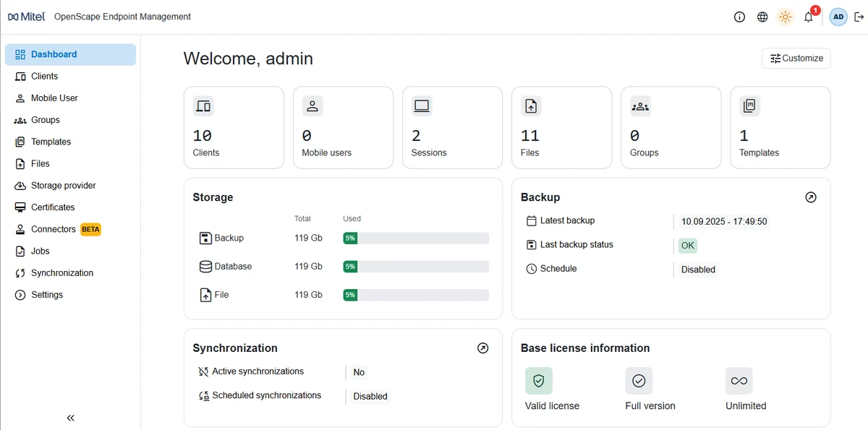This screenshot has height=430, width=868.
Task: Click the Latest backup calendar icon
Action: pos(532,221)
